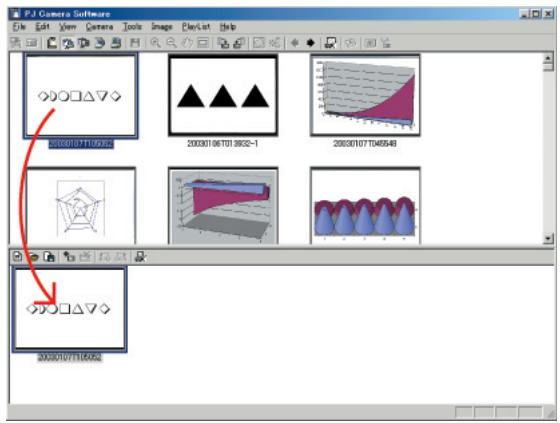
Task: Open the File menu
Action: coord(19,27)
